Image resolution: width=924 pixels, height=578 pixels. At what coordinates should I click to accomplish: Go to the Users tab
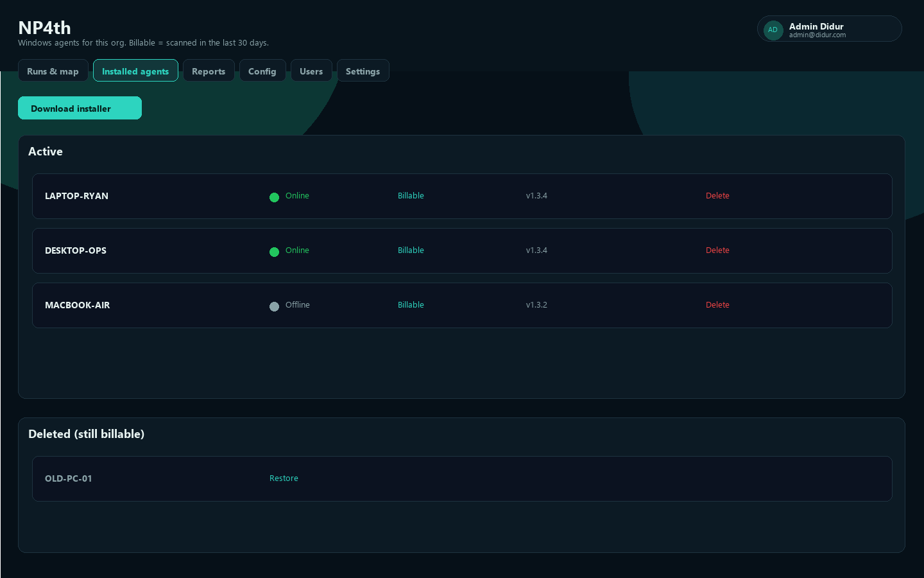311,71
